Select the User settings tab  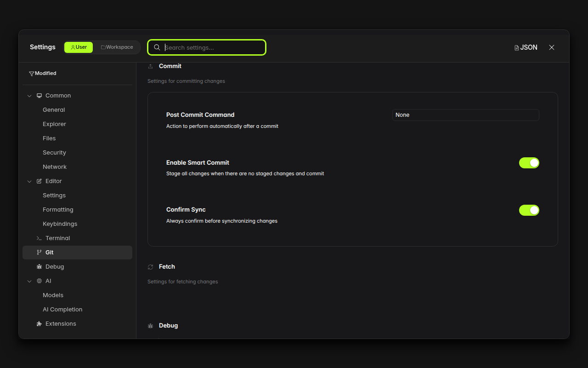(x=78, y=47)
